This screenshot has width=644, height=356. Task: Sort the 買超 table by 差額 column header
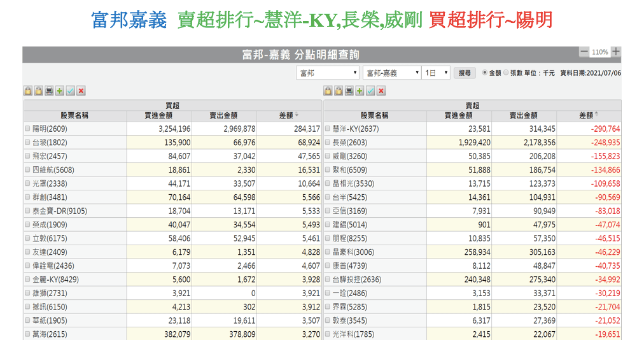click(x=288, y=115)
